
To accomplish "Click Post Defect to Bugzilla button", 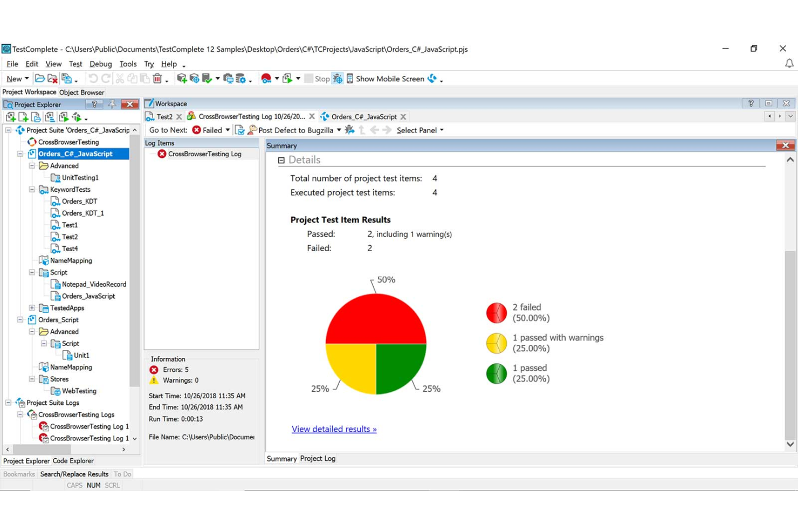I will click(x=291, y=130).
